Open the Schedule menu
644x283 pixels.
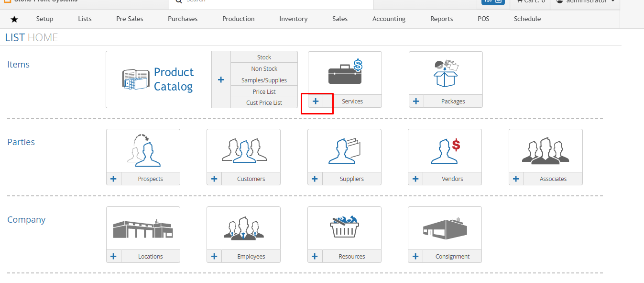(x=527, y=19)
